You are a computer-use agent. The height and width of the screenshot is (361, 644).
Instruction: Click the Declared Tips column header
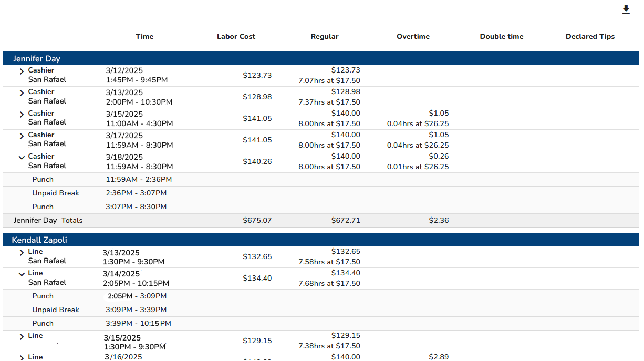(x=590, y=37)
